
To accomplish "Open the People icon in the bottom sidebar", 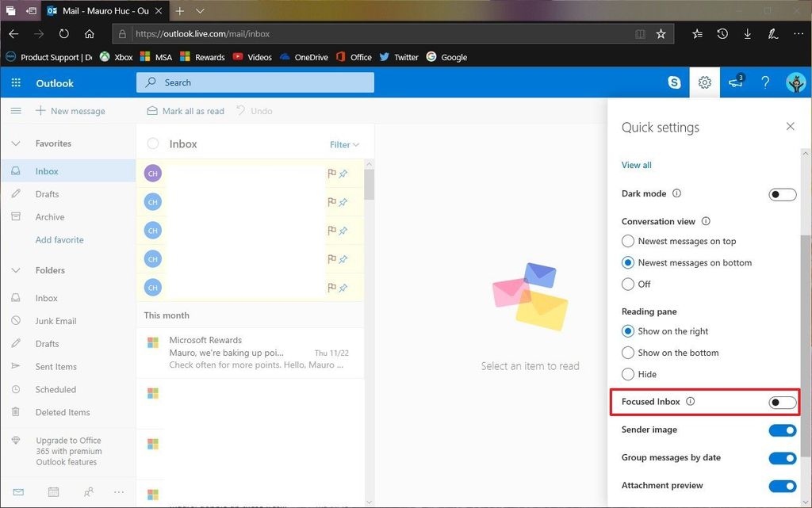I will [87, 492].
